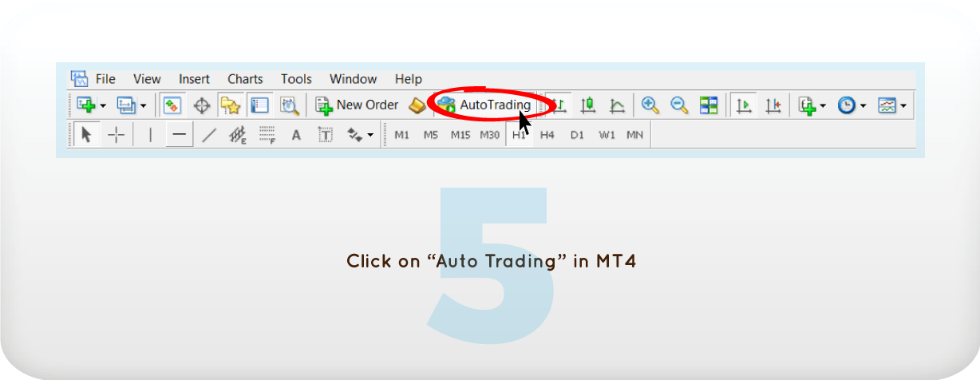This screenshot has height=380, width=980.
Task: Open the Charts menu
Action: coord(245,79)
